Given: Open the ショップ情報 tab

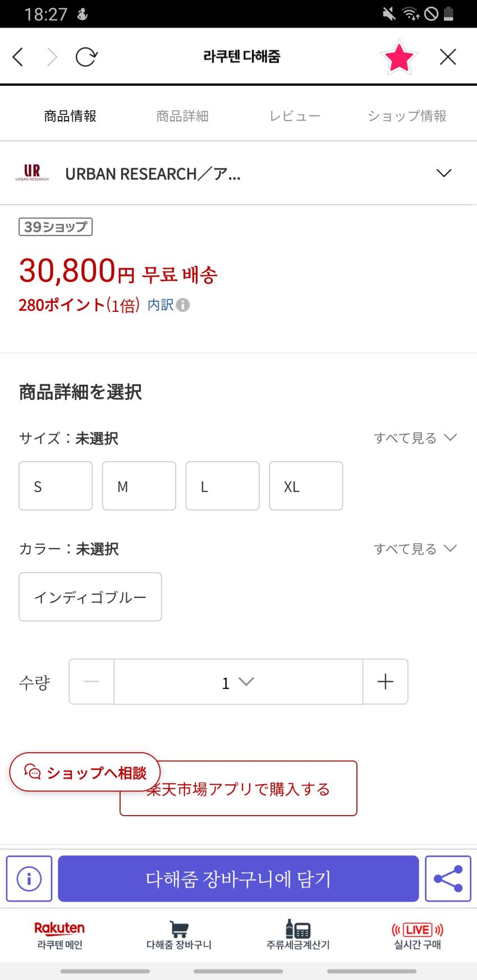Looking at the screenshot, I should pyautogui.click(x=407, y=116).
